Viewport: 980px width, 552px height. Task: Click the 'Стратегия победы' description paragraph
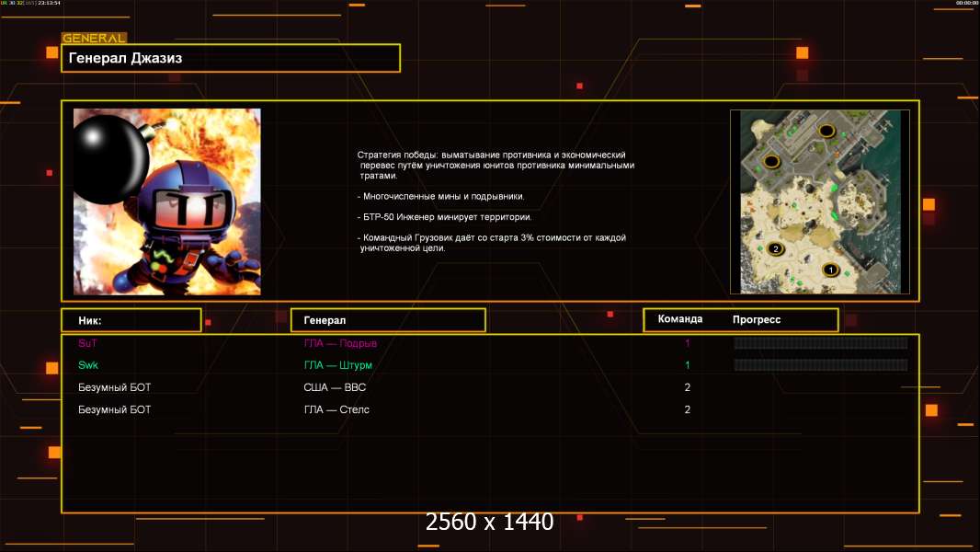496,165
